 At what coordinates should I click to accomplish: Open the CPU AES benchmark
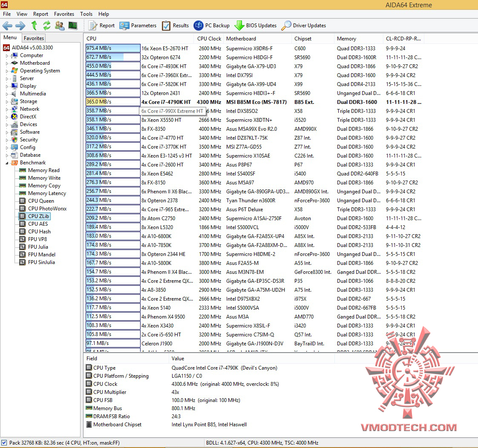[34, 224]
